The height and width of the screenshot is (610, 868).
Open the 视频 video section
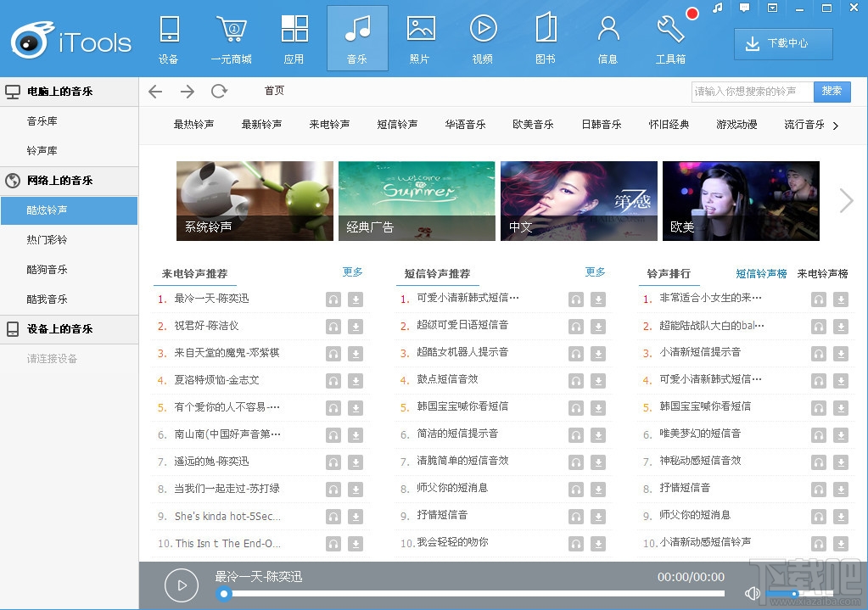(x=483, y=37)
